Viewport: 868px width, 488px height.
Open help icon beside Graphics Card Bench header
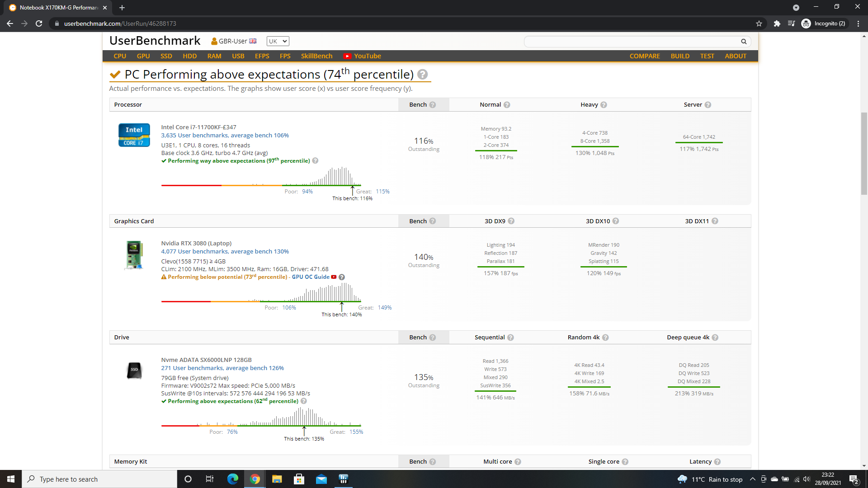tap(433, 221)
